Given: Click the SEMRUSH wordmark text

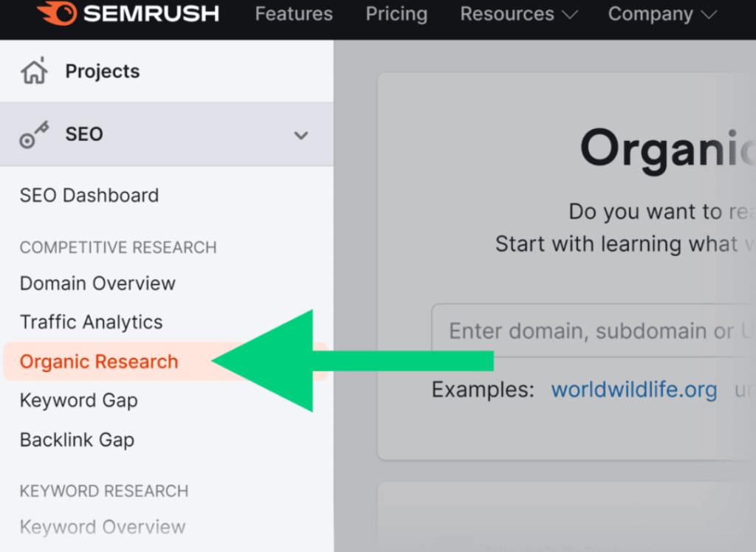Looking at the screenshot, I should point(151,13).
